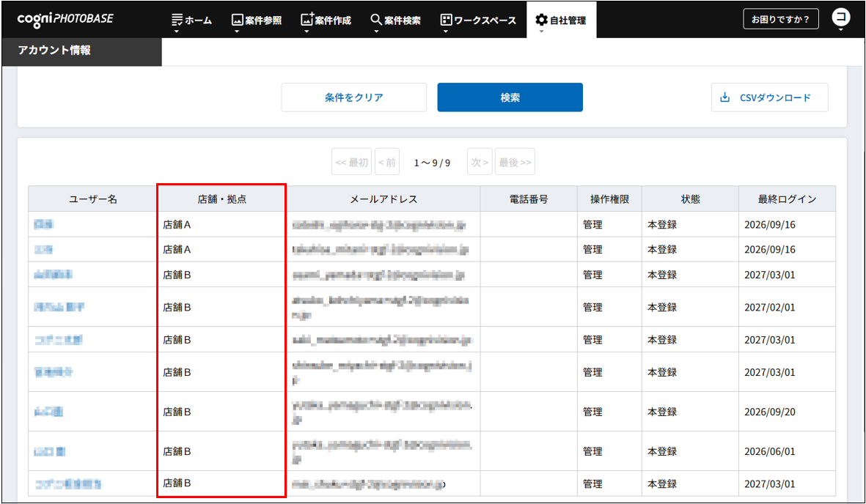Screen dimensions: 866x504
Task: Expand the dropdown arrow under 自社管理
Action: point(541,31)
